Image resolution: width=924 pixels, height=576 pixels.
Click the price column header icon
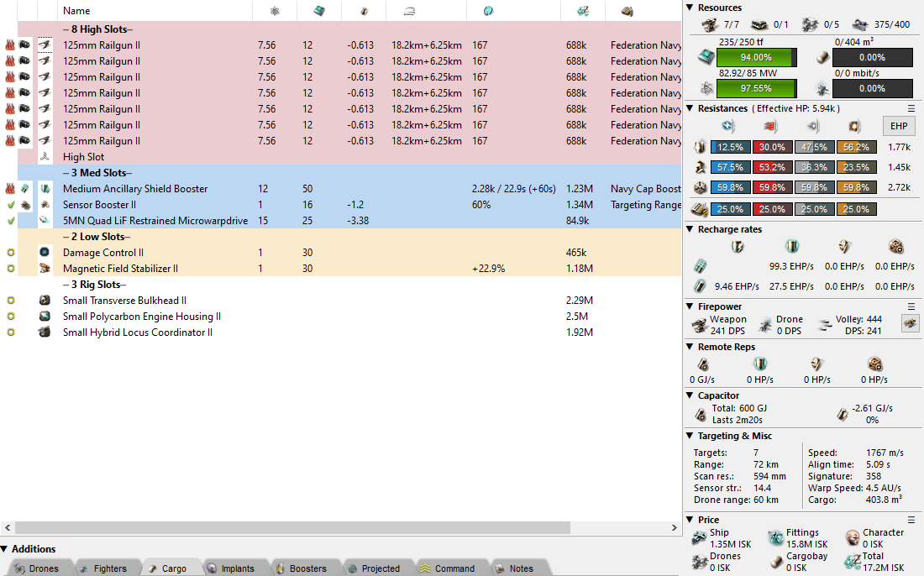tap(581, 11)
